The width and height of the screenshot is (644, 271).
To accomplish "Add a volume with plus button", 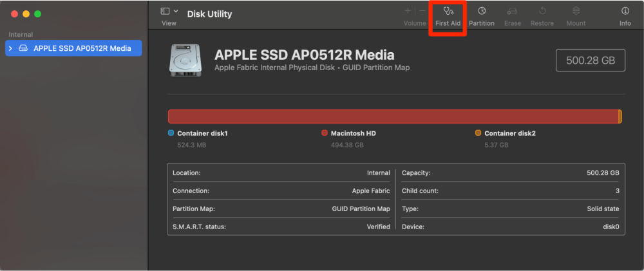I will click(408, 11).
